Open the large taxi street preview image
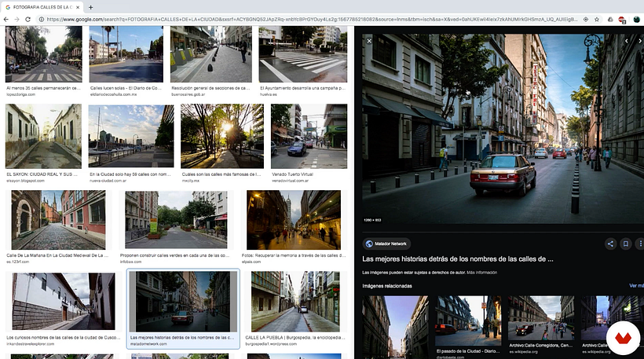The height and width of the screenshot is (359, 644). [503, 129]
